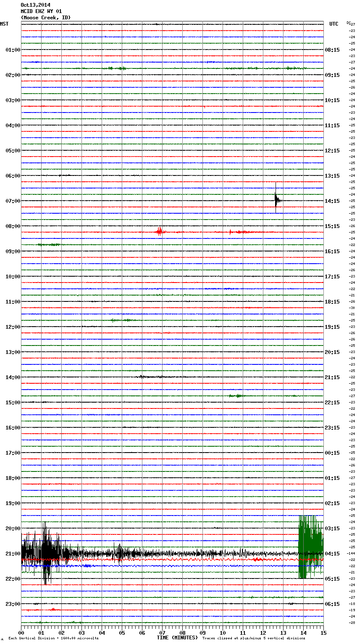This screenshot has width=357, height=644.
Task: Click the '05' minute label on the bottom axis
Action: [122, 632]
